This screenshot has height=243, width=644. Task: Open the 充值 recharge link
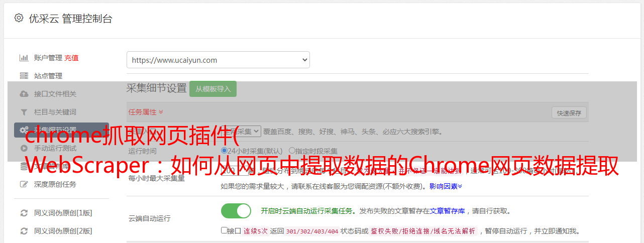[x=71, y=58]
